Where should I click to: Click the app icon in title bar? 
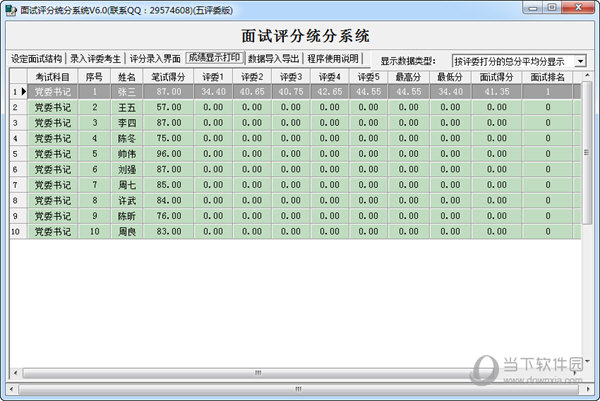(11, 8)
